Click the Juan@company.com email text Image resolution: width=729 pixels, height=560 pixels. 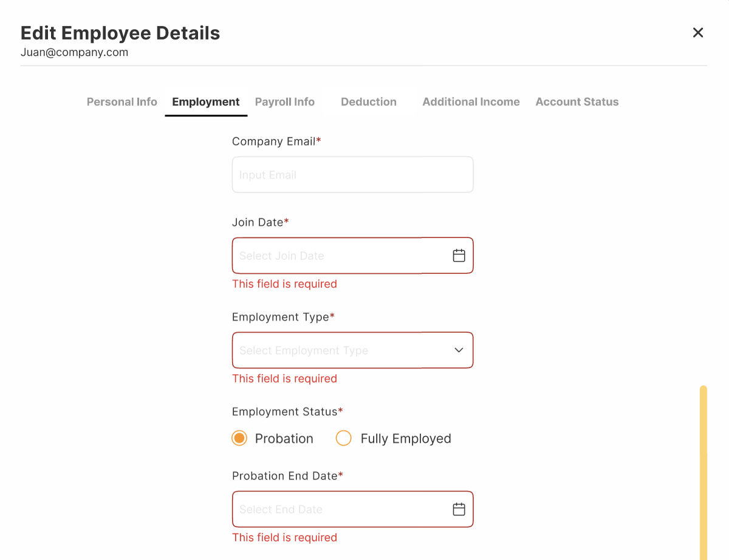[x=74, y=52]
